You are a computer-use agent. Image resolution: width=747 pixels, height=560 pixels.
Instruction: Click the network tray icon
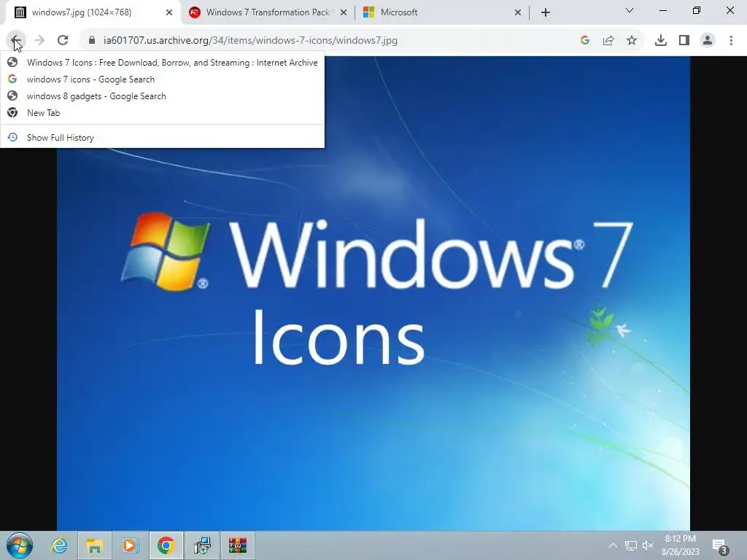coord(631,545)
